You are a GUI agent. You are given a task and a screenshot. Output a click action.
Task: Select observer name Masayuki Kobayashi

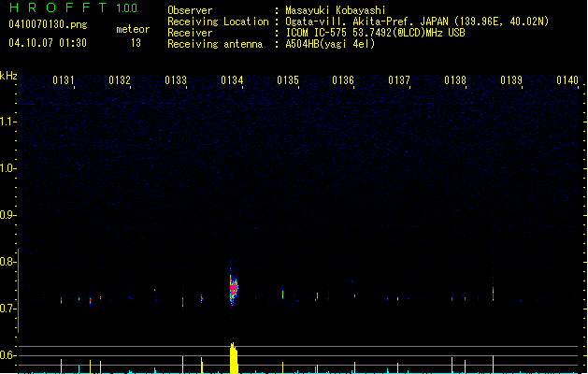336,10
